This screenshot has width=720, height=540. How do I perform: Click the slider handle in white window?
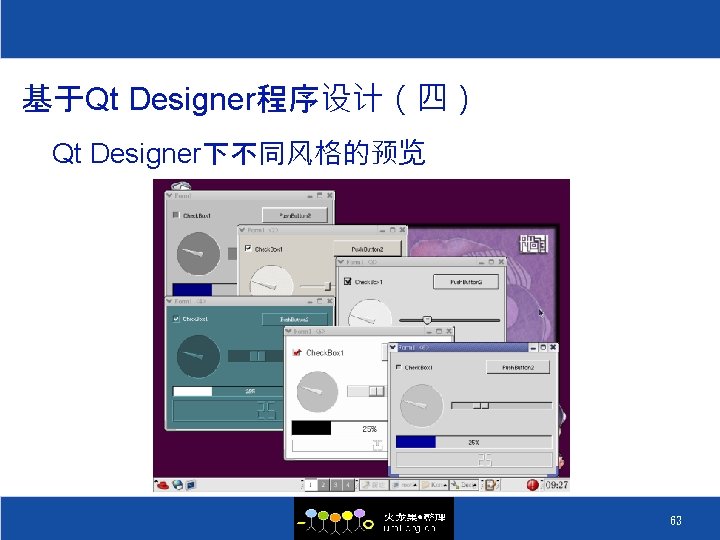377,391
